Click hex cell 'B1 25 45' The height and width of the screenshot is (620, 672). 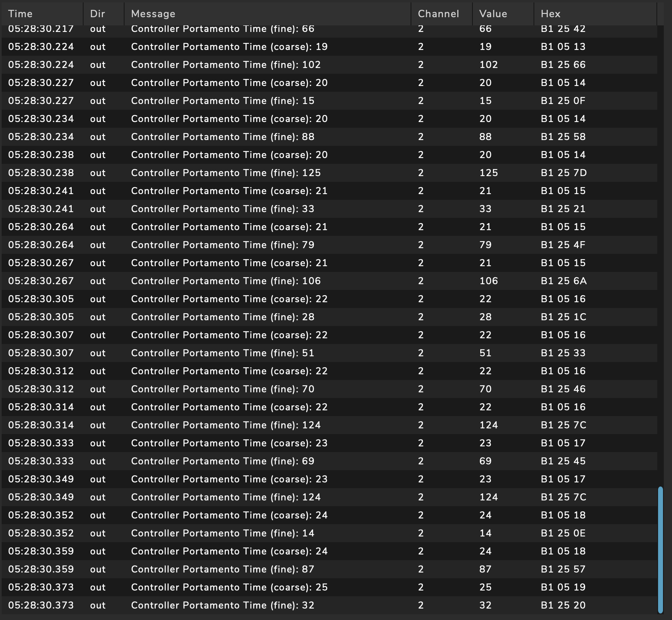(563, 461)
